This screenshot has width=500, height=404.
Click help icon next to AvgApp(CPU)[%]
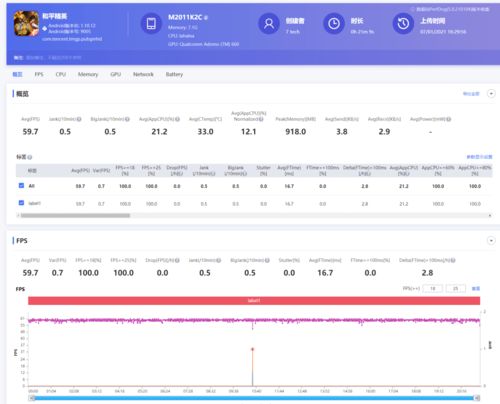click(x=177, y=119)
